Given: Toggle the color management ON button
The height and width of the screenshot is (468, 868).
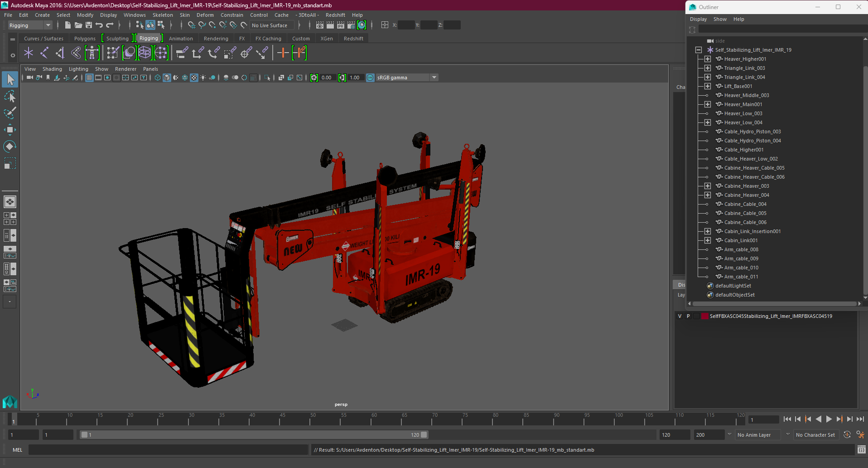Looking at the screenshot, I should 370,78.
